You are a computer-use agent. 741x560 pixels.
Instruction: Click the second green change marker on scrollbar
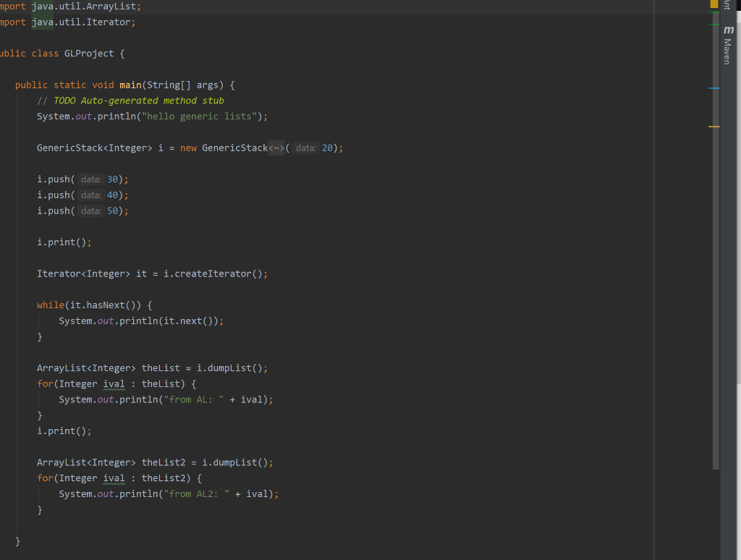point(713,24)
